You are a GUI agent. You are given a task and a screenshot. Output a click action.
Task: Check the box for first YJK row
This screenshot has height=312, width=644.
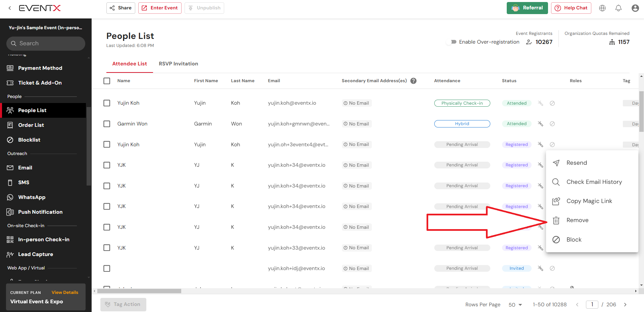[107, 165]
